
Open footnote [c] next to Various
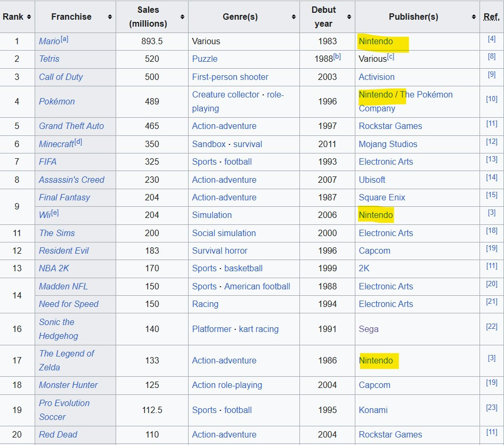(x=390, y=56)
